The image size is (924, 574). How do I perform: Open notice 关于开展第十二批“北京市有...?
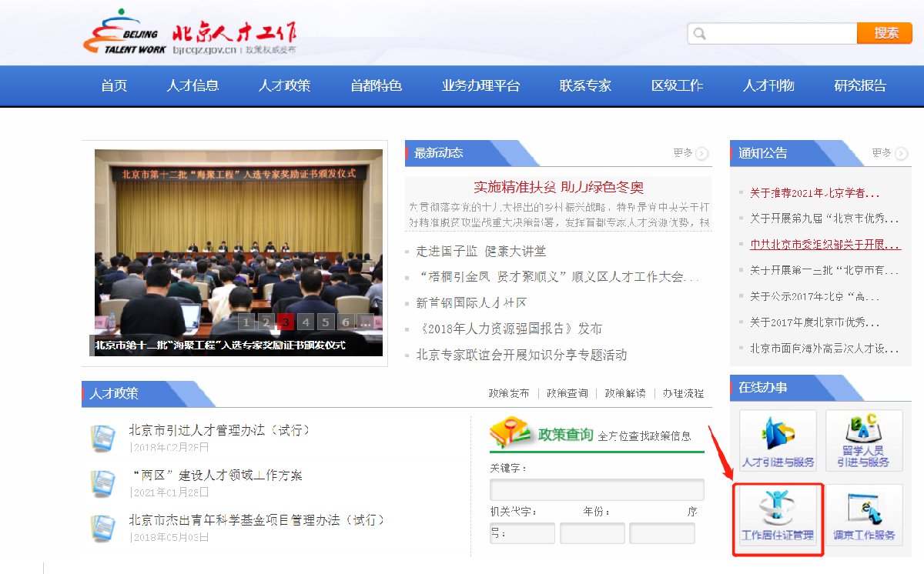coord(824,270)
